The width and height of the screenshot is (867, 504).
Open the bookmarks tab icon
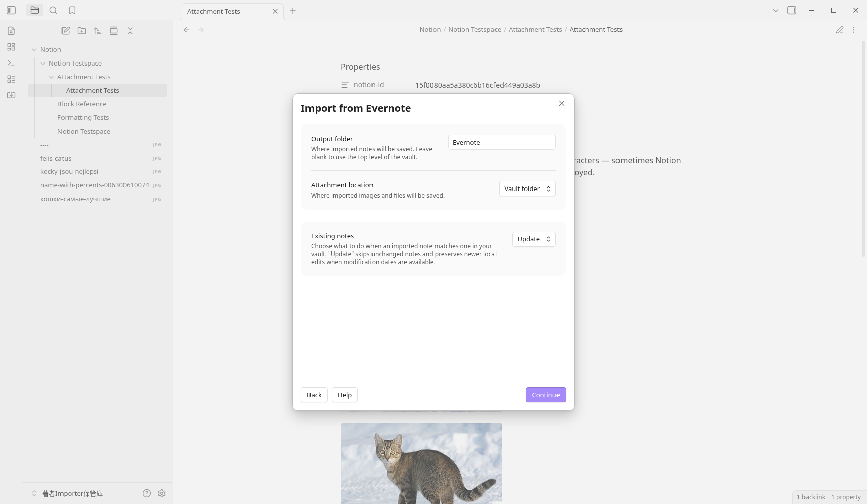pyautogui.click(x=72, y=10)
